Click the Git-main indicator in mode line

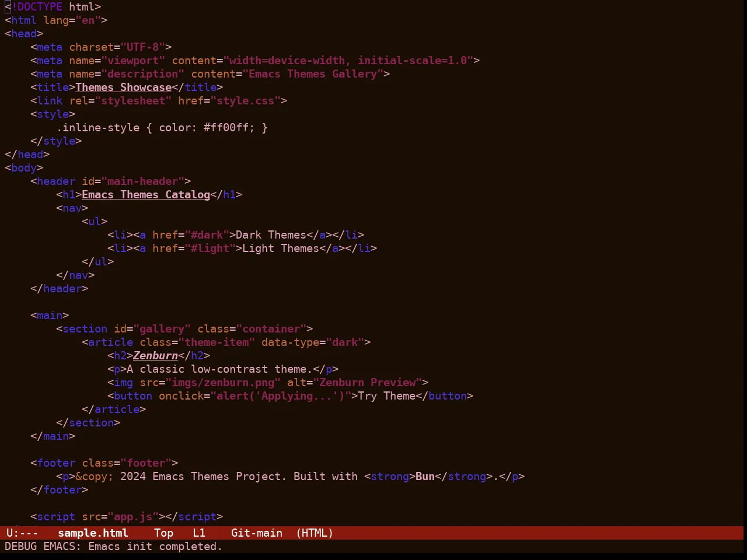pos(257,533)
